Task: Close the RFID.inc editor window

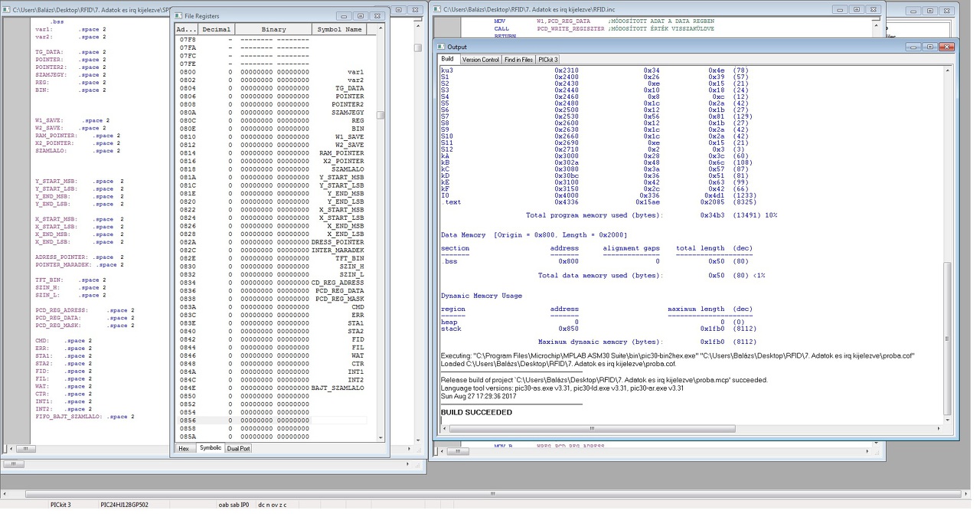Action: pyautogui.click(x=873, y=9)
